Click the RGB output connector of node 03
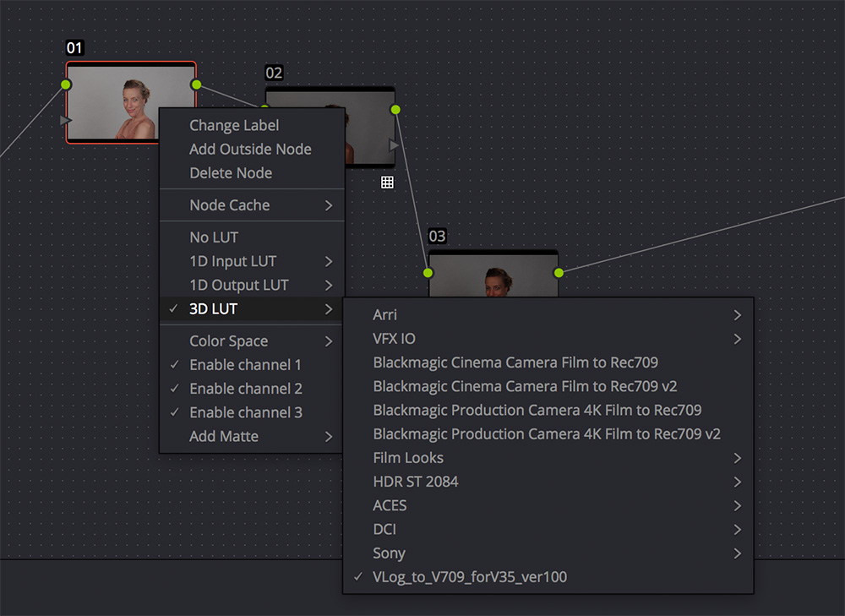 point(559,273)
